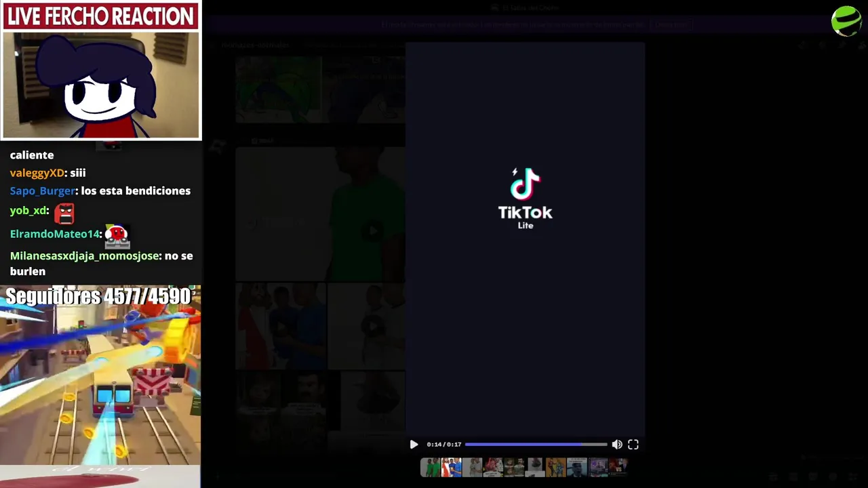Open the thumbnail showing two mustached faces
Viewport: 868px width, 488px height.
pos(514,467)
